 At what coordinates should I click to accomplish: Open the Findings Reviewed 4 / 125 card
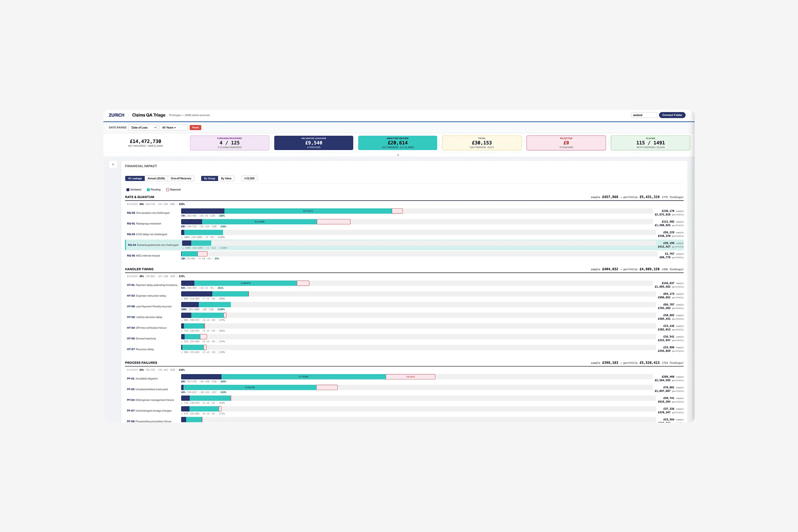click(x=229, y=143)
